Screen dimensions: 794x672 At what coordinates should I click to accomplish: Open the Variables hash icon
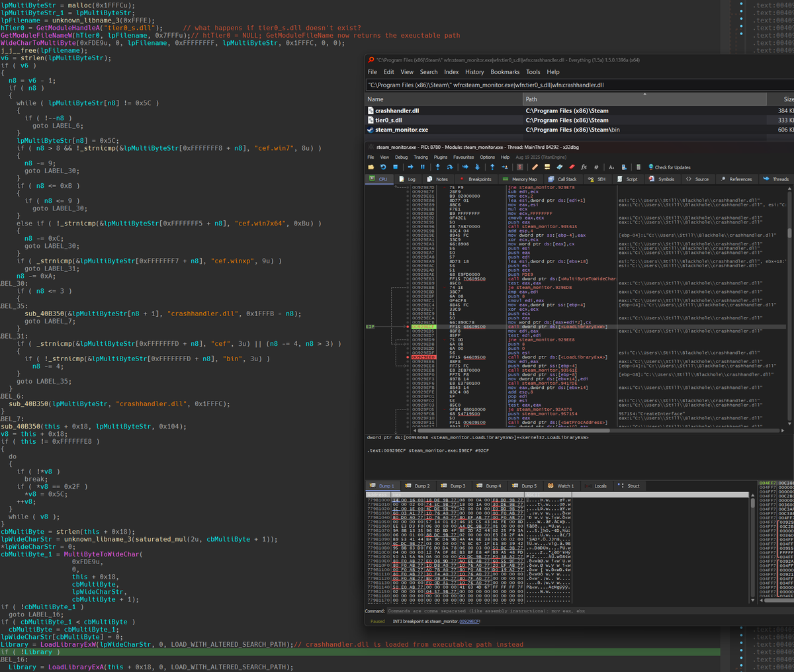pos(596,167)
